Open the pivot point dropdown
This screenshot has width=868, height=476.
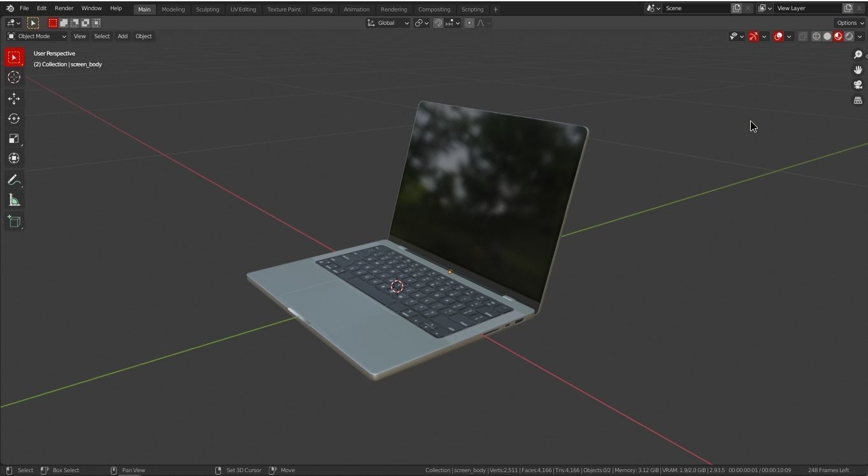[x=422, y=23]
